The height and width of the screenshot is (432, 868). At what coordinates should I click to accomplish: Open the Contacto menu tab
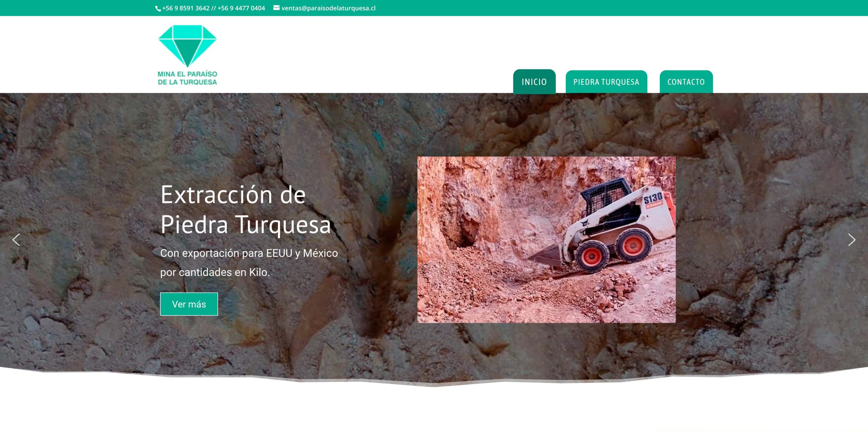[x=686, y=82]
